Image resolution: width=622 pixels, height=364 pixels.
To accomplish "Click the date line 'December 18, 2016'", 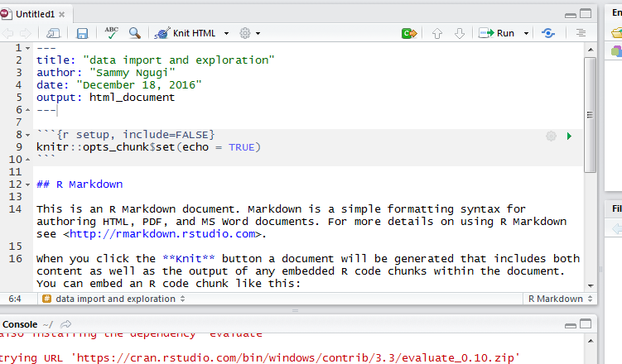I will [x=119, y=85].
